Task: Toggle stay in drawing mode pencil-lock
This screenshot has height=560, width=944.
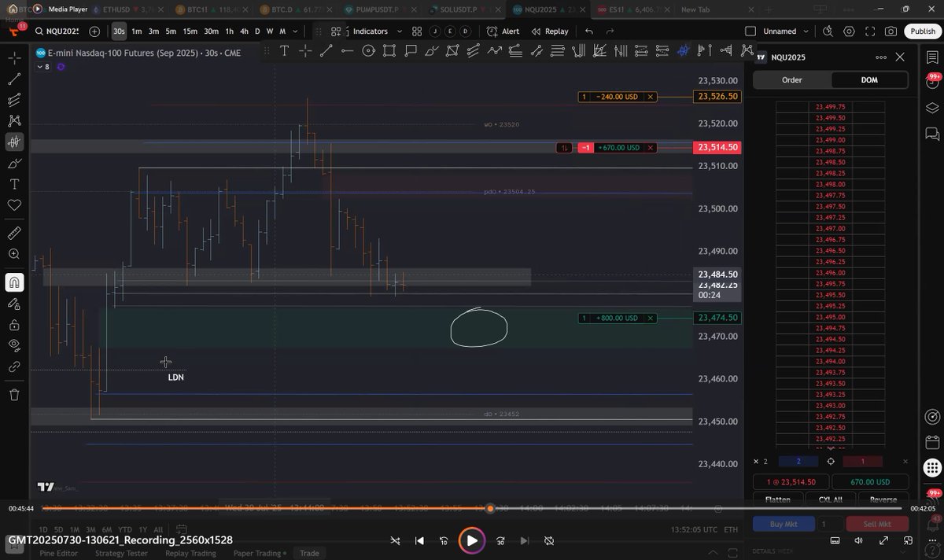Action: [14, 304]
